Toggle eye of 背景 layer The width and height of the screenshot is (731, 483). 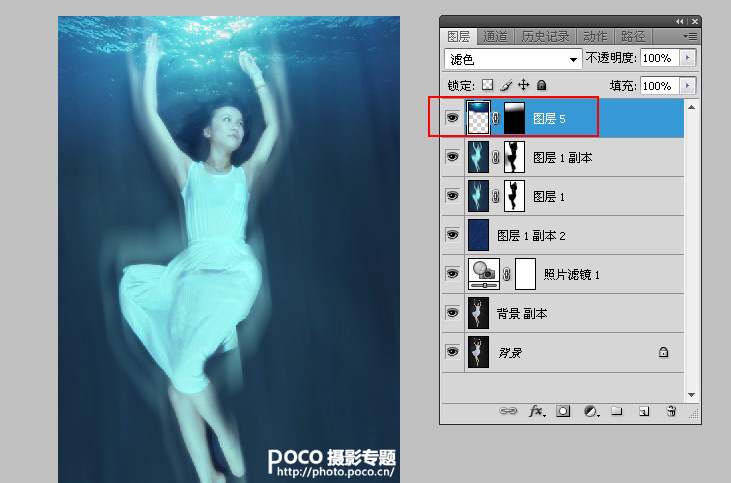pos(452,352)
